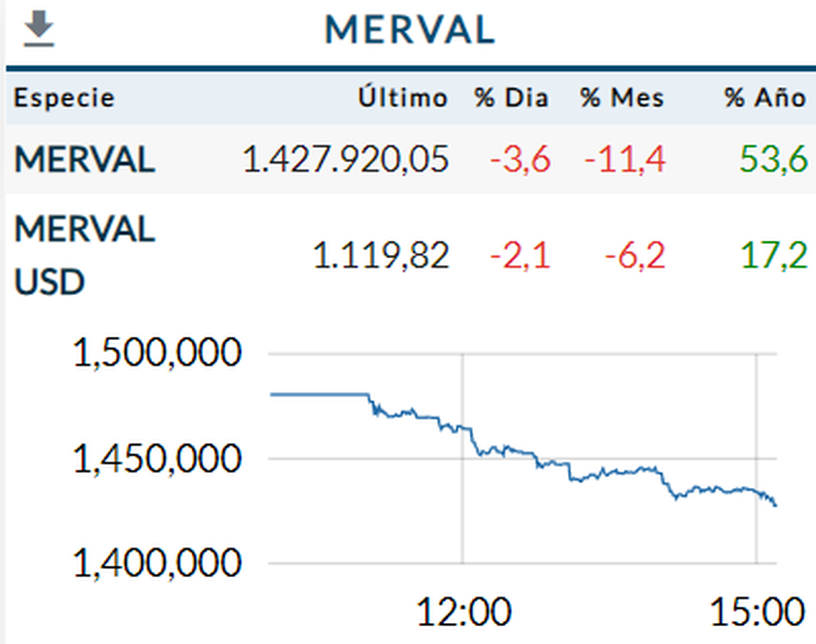
Task: Click the 1,450,000 y-axis label
Action: tap(156, 460)
